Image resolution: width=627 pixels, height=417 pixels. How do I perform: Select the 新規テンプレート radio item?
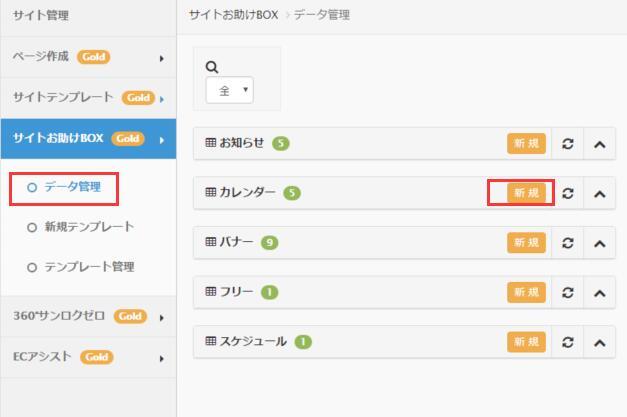click(x=81, y=227)
